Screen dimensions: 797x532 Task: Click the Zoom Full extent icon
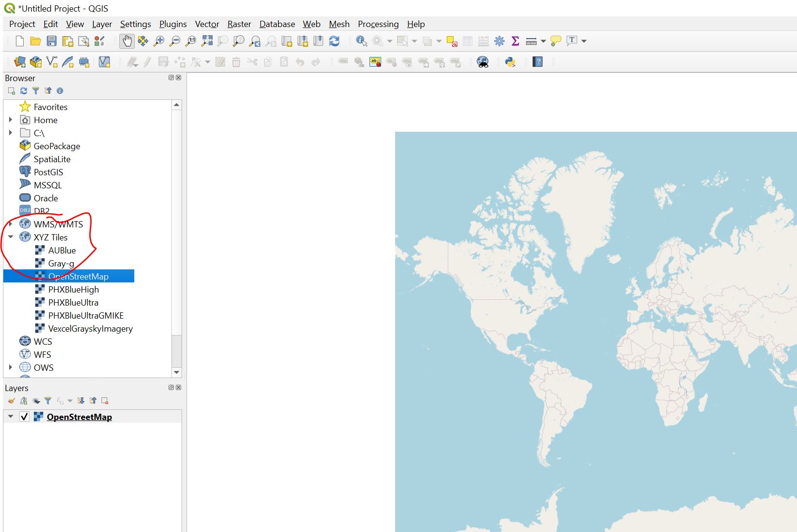[x=207, y=41]
